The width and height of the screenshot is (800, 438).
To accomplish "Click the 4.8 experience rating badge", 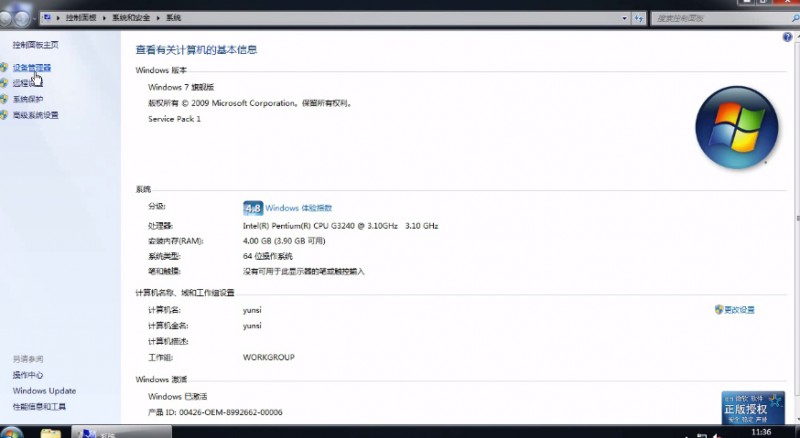I will (253, 208).
